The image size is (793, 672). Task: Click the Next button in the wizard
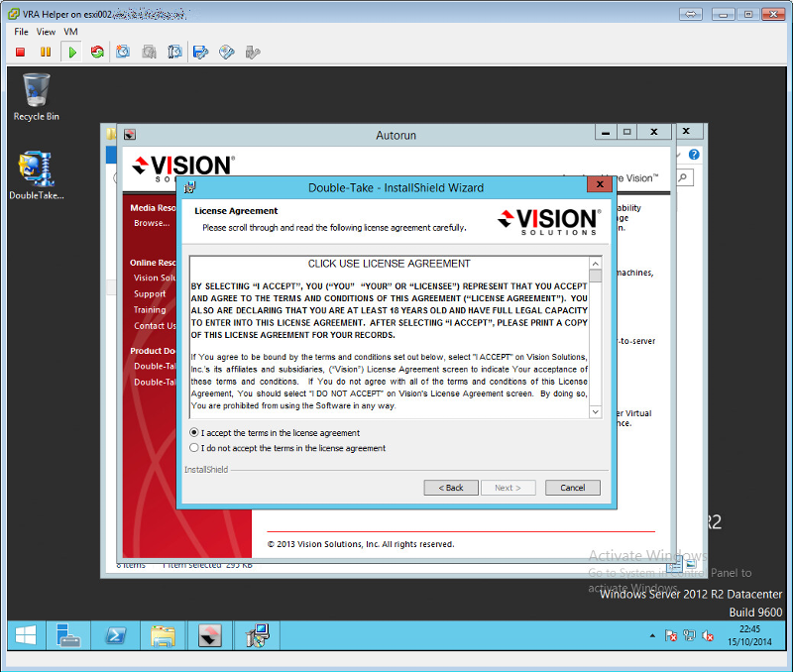click(508, 488)
